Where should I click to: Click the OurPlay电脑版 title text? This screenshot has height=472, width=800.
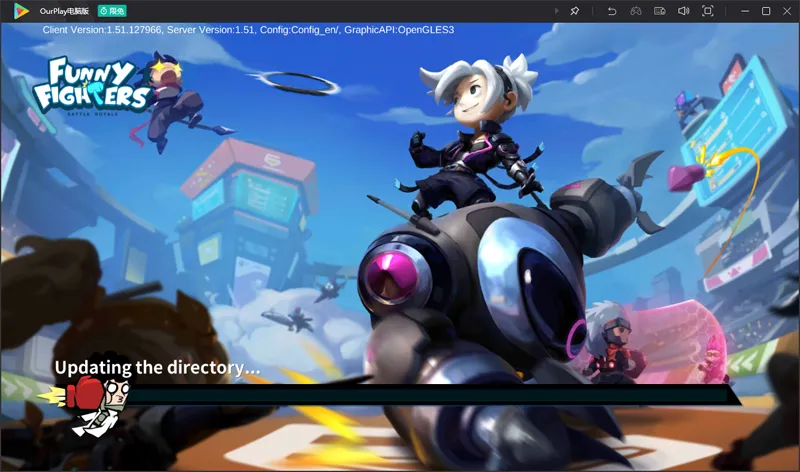pyautogui.click(x=64, y=11)
